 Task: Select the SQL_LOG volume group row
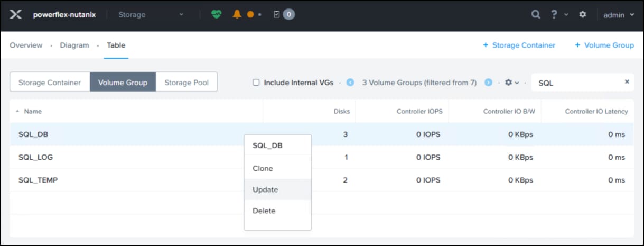point(321,157)
